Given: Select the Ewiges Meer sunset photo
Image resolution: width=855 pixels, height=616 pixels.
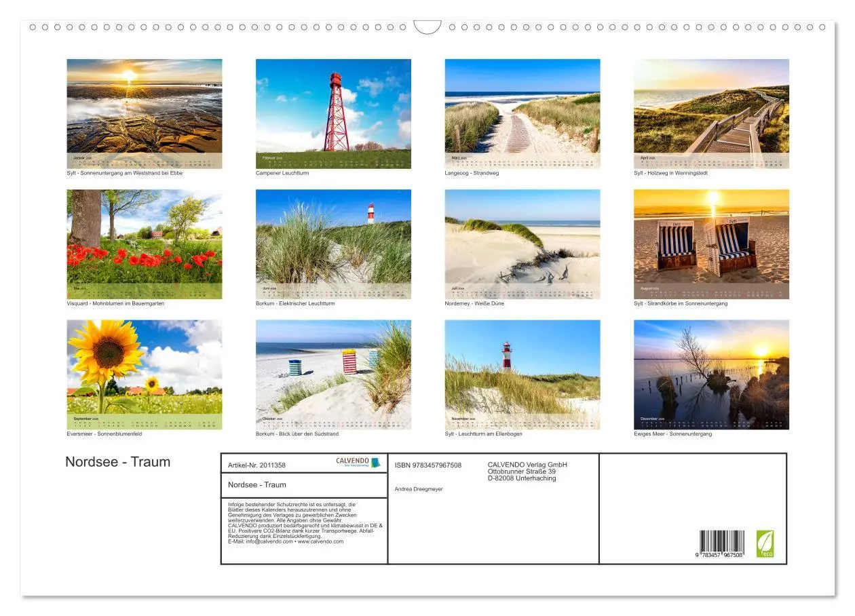Looking at the screenshot, I should 712,374.
